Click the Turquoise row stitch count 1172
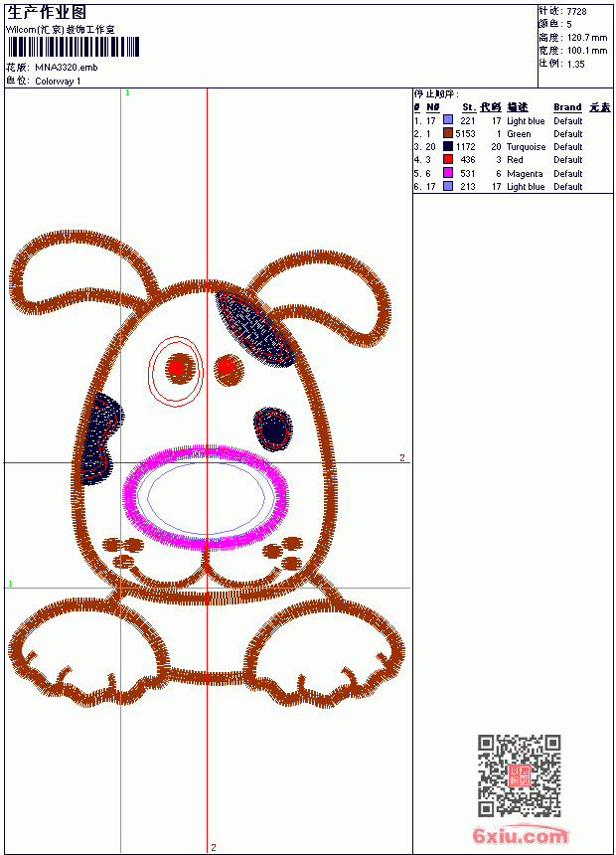616x855 pixels. [466, 147]
